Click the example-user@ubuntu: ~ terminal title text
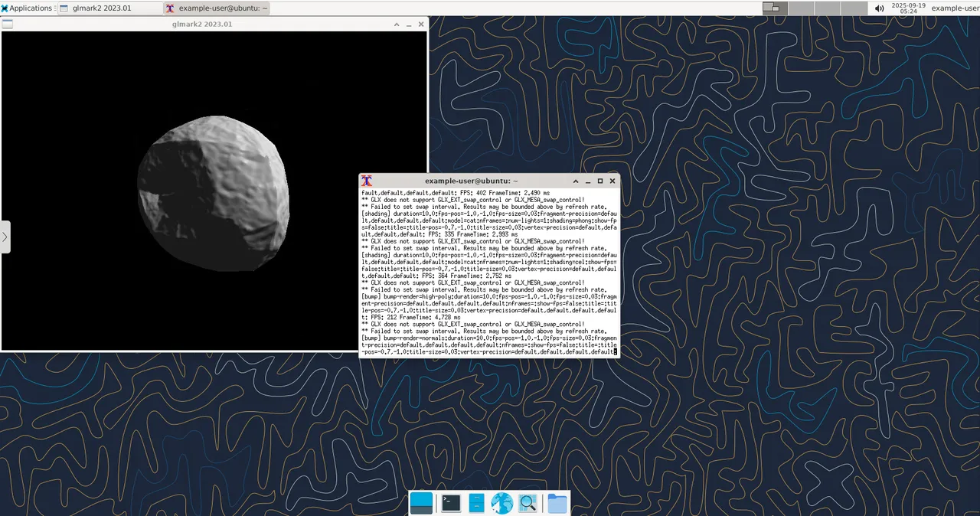This screenshot has width=980, height=516. click(x=472, y=181)
